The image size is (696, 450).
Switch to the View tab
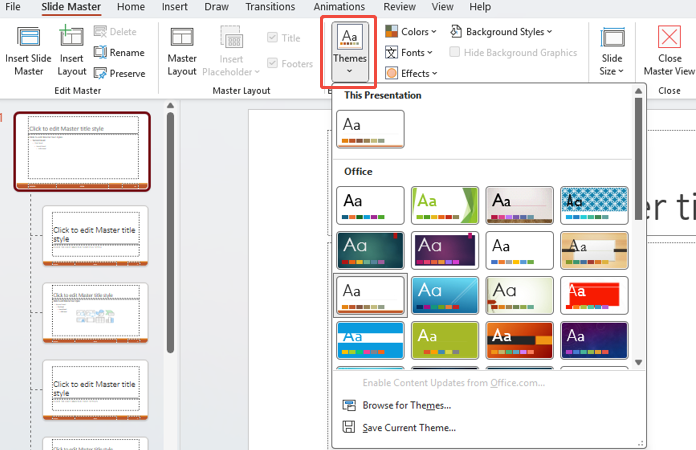443,7
